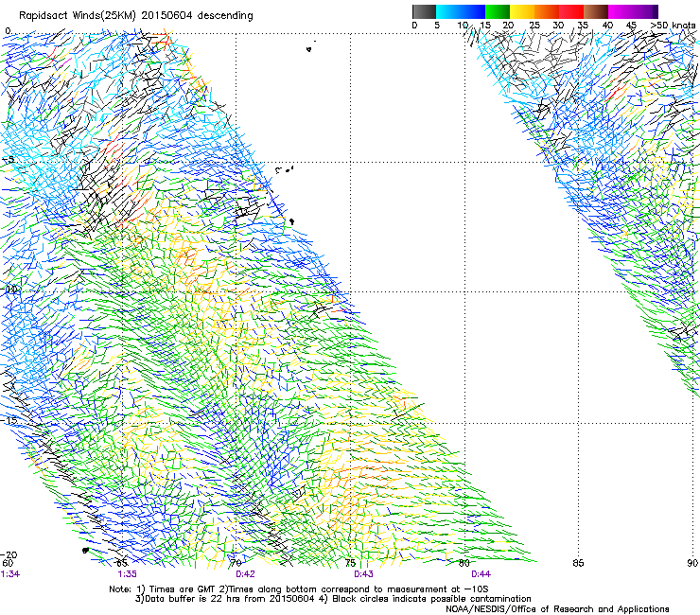The image size is (700, 615).
Task: Select the purple '0:43' time stamp
Action: 363,574
